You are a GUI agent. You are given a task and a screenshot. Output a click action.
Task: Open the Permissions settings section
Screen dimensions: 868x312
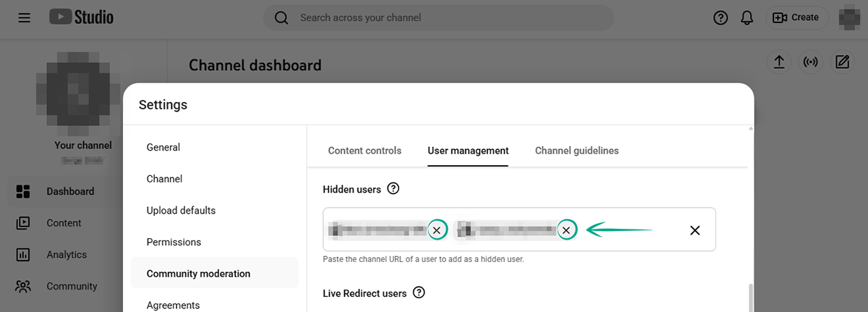[x=174, y=242]
